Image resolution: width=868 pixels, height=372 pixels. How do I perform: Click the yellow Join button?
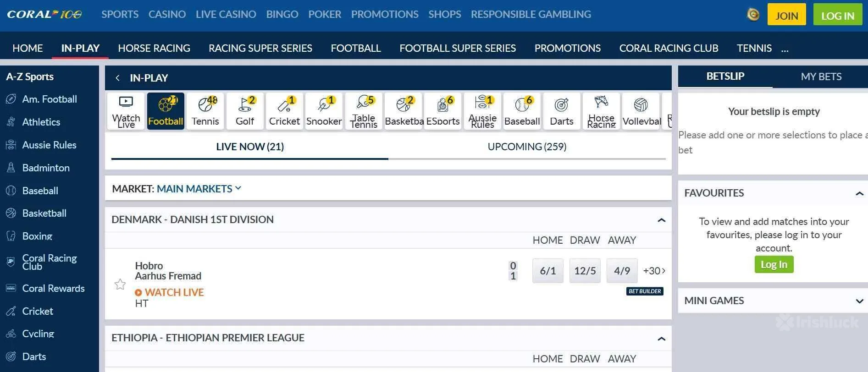(786, 15)
